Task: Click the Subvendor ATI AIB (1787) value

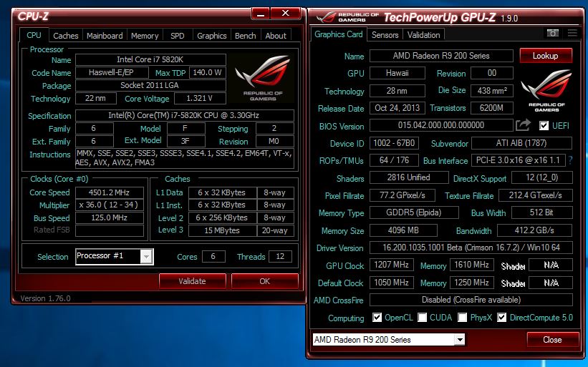Action: click(x=521, y=143)
